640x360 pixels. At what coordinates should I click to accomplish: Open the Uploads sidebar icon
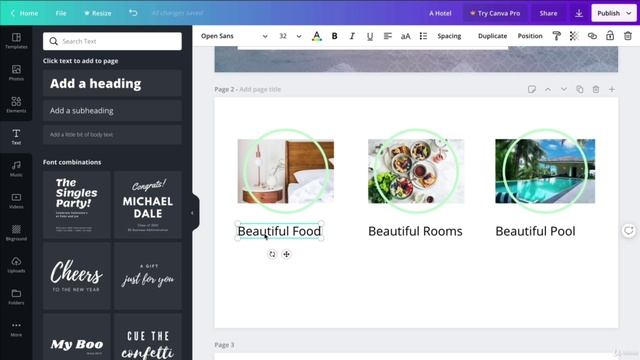click(x=16, y=265)
